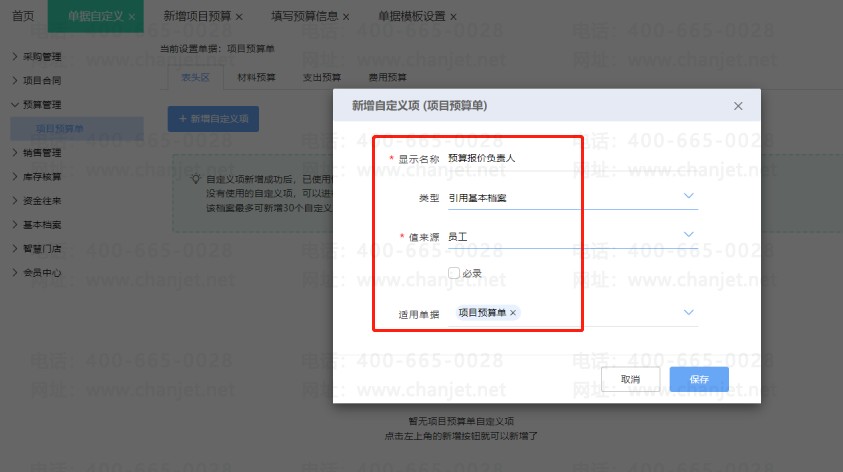The width and height of the screenshot is (843, 472).
Task: Close the 单据模板设置 tab
Action: (x=453, y=17)
